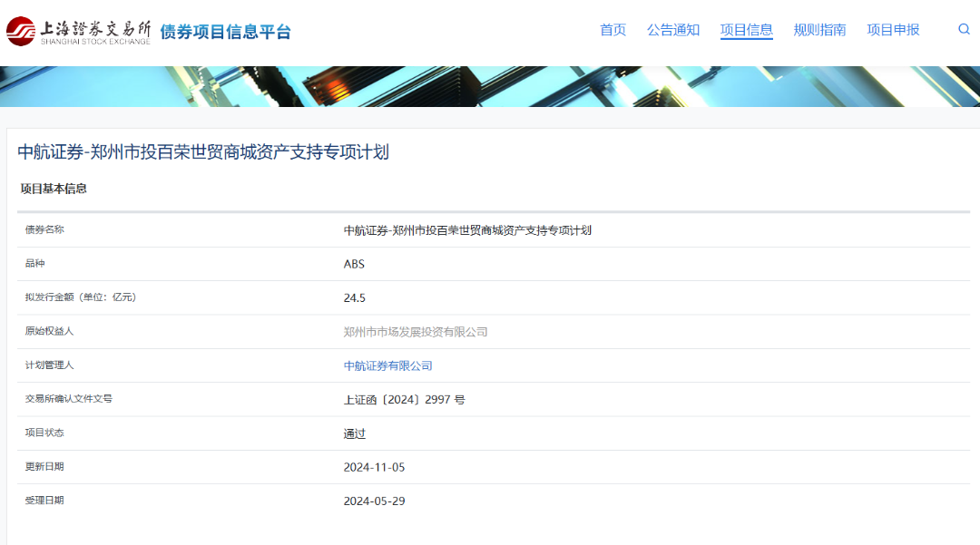
Task: Open the 中航证券有限公司 manager link
Action: tap(387, 365)
